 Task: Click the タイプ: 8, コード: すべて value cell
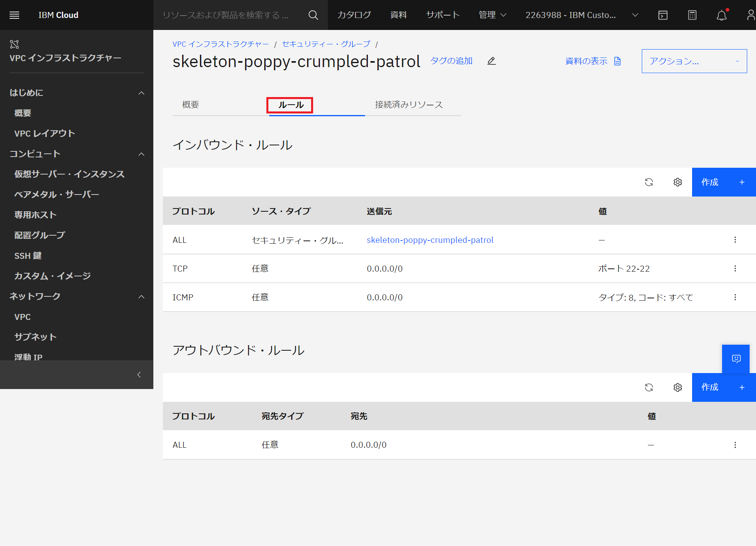click(646, 298)
